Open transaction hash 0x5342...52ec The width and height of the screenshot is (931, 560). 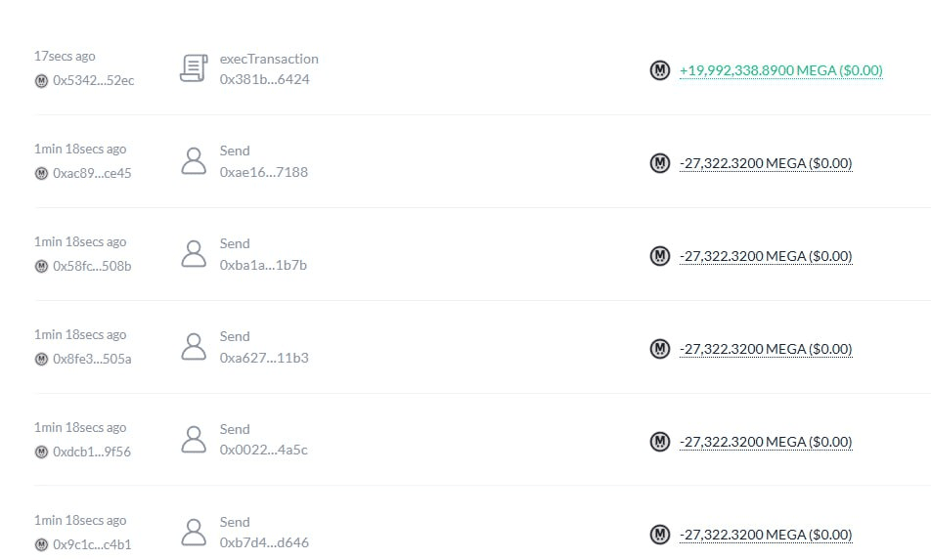tap(94, 80)
